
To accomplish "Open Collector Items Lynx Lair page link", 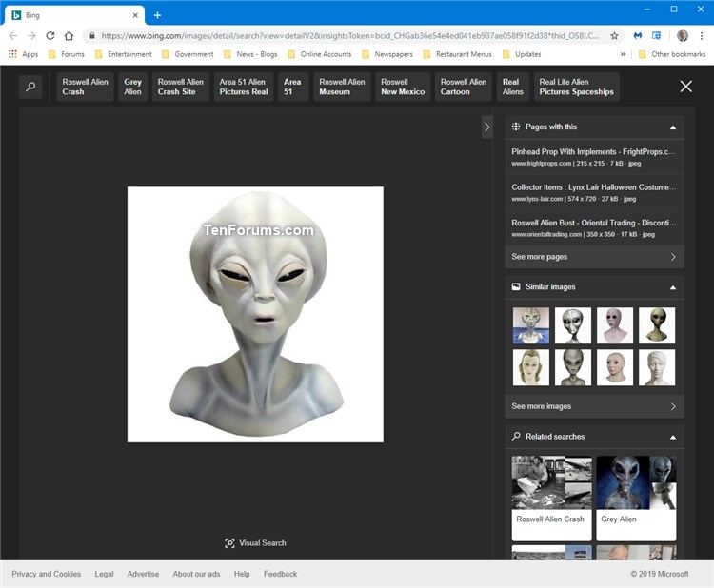I will 594,192.
